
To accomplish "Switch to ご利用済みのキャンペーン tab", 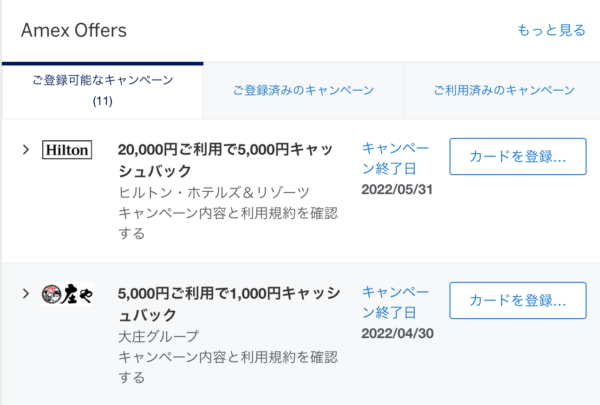I will coord(504,90).
